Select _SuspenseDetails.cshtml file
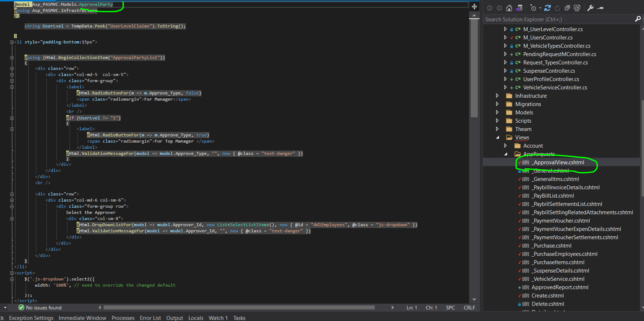 pyautogui.click(x=560, y=271)
